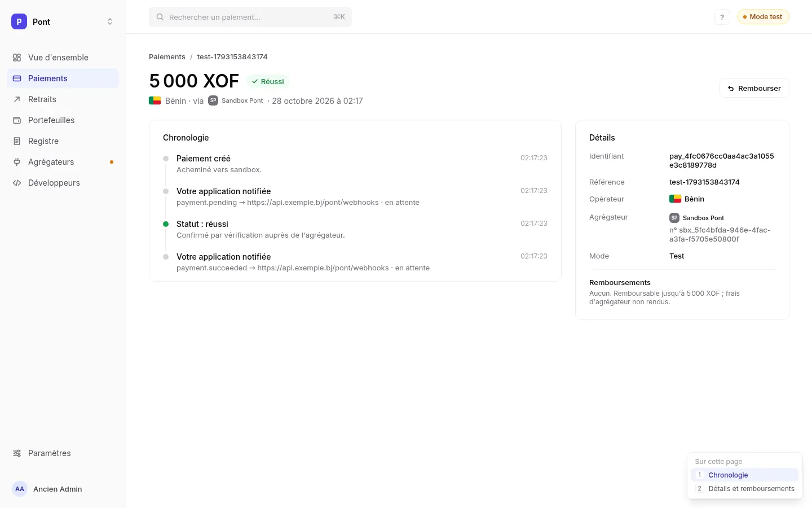Open Paramètres settings

pos(63,453)
